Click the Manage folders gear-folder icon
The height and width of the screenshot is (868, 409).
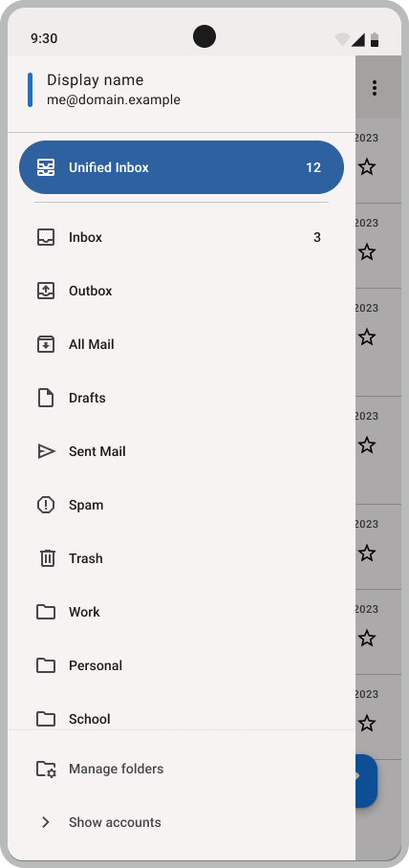(47, 769)
